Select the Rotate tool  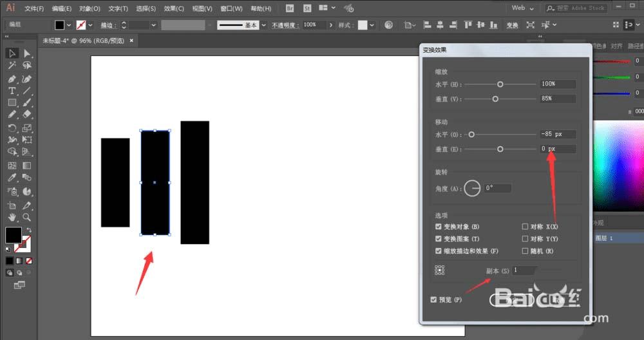point(12,128)
